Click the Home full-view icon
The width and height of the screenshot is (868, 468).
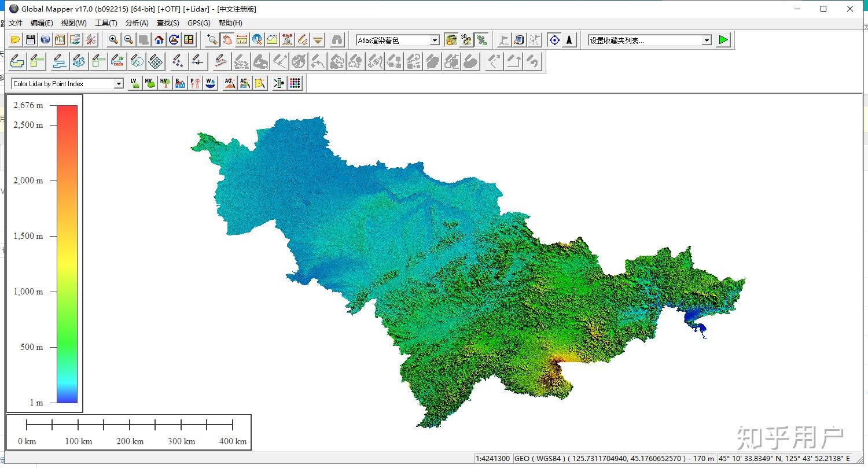point(159,40)
